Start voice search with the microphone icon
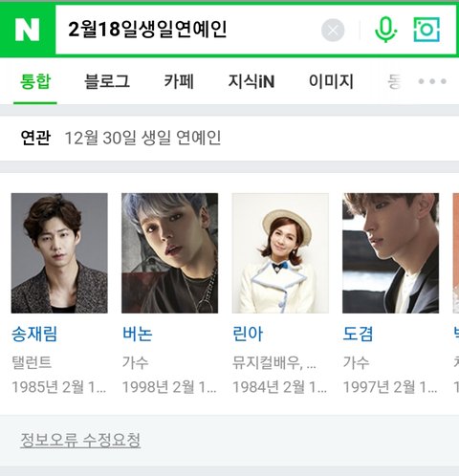This screenshot has height=476, width=459. 385,30
